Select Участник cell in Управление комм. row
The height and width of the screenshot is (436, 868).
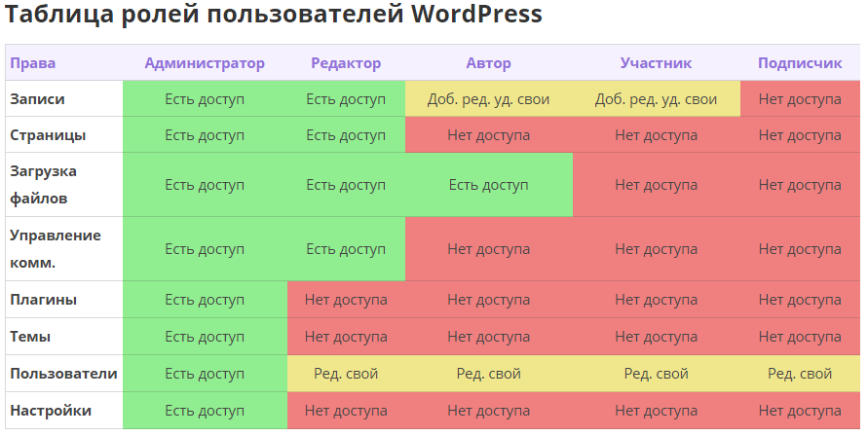click(656, 249)
